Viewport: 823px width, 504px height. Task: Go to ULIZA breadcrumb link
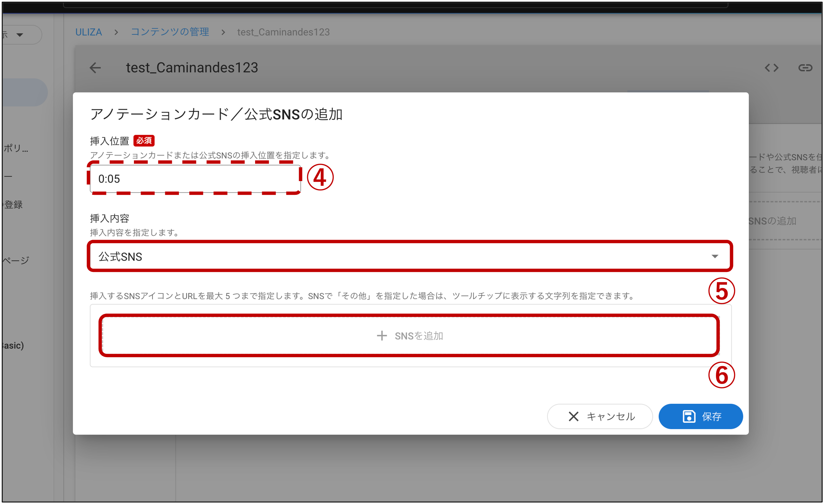[88, 32]
